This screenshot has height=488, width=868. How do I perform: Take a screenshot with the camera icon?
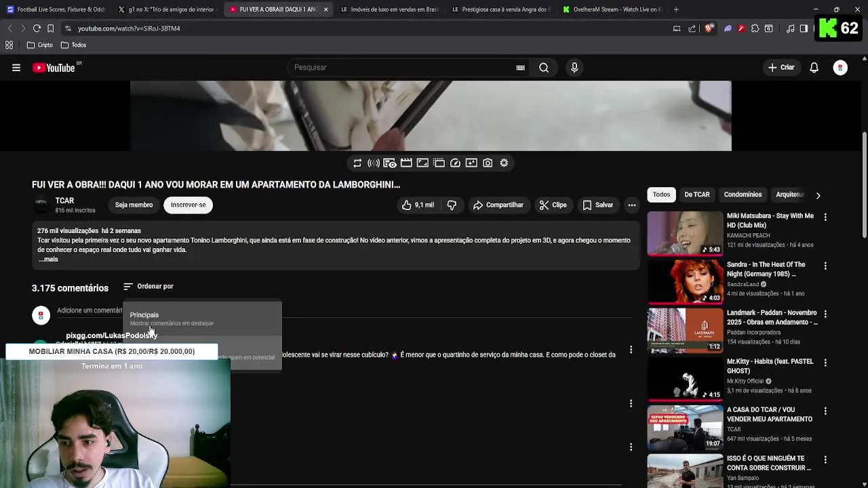[x=488, y=163]
